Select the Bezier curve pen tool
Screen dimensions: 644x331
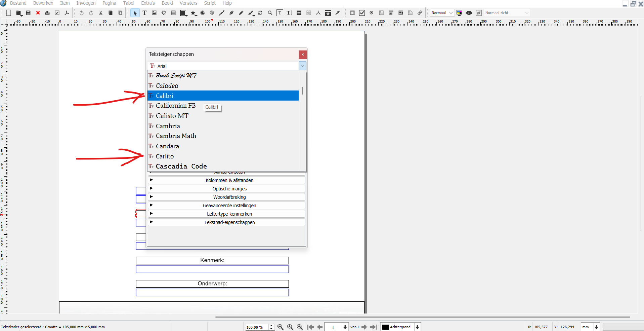[231, 13]
